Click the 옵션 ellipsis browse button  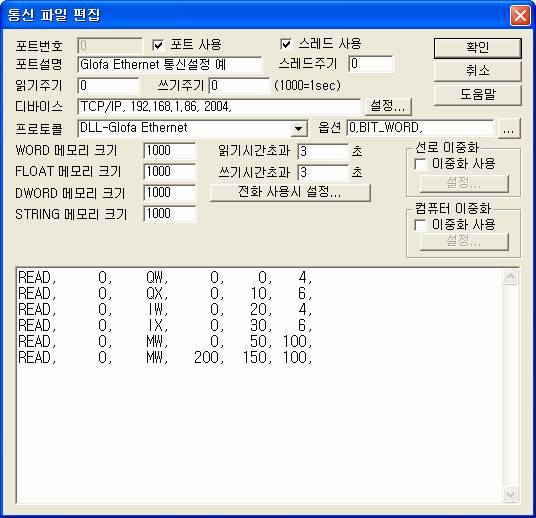pos(509,129)
